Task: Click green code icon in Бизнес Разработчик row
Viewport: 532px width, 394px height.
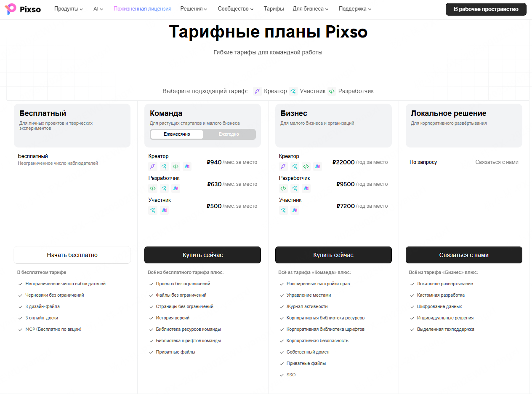Action: pos(283,188)
